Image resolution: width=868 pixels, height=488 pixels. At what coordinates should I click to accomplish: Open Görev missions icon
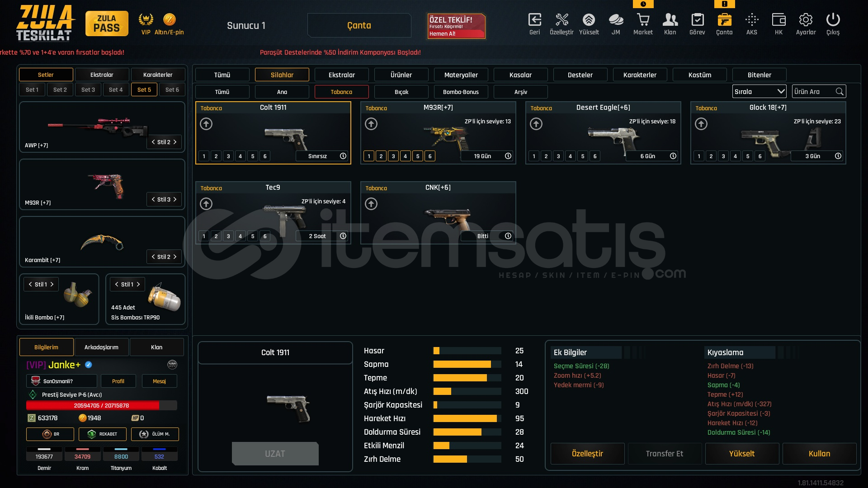point(697,20)
